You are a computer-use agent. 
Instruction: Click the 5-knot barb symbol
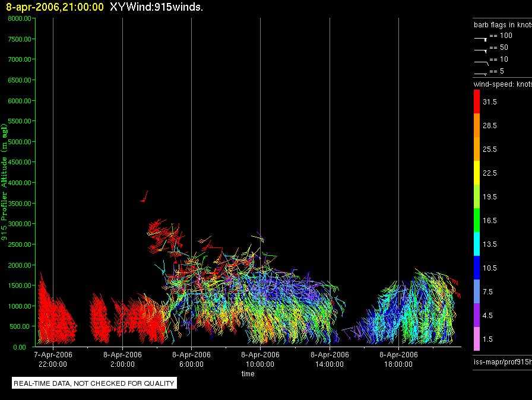click(x=480, y=74)
